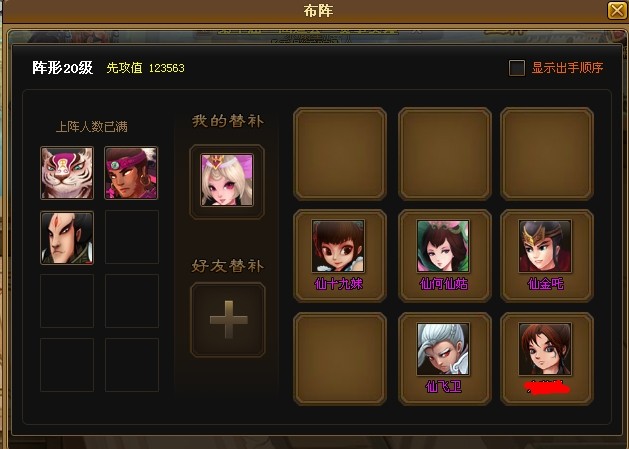Click the empty top-middle formation slot

[x=445, y=154]
